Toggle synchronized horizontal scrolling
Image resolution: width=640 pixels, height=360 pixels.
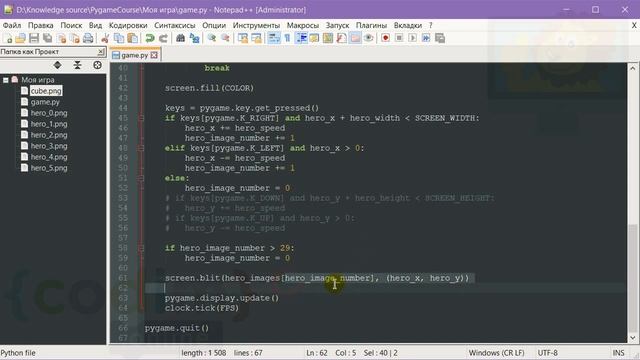(256, 38)
